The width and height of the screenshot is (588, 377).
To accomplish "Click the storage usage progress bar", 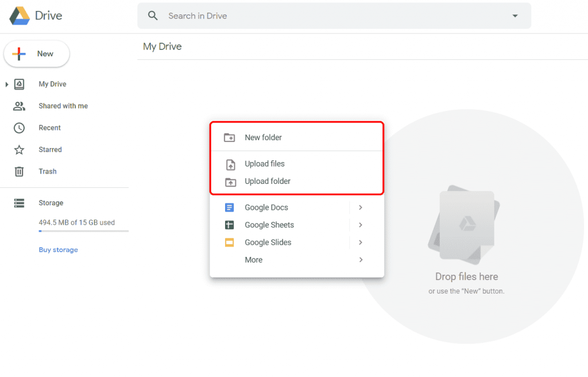I will coord(84,231).
